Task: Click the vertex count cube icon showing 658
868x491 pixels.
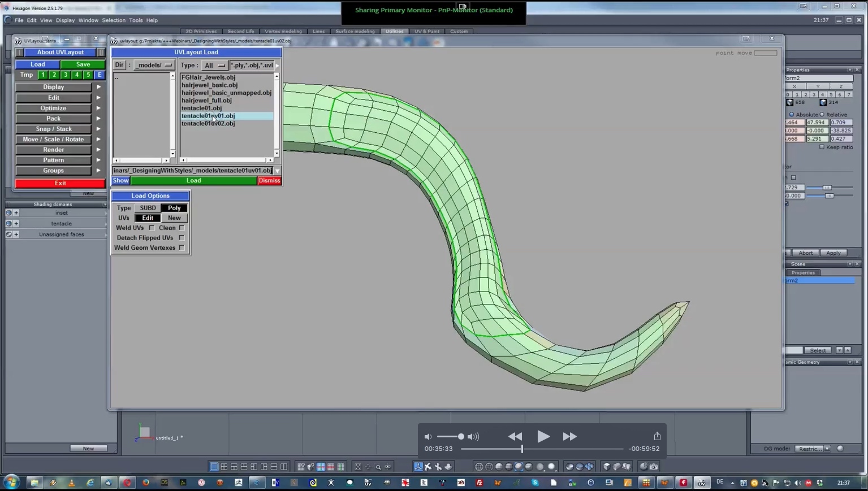Action: click(x=790, y=103)
